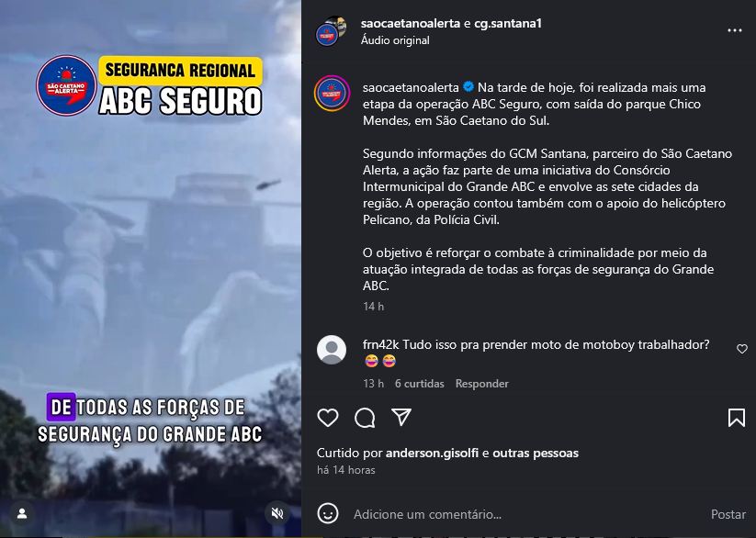Like the post with heart icon
The height and width of the screenshot is (538, 756).
click(x=328, y=418)
